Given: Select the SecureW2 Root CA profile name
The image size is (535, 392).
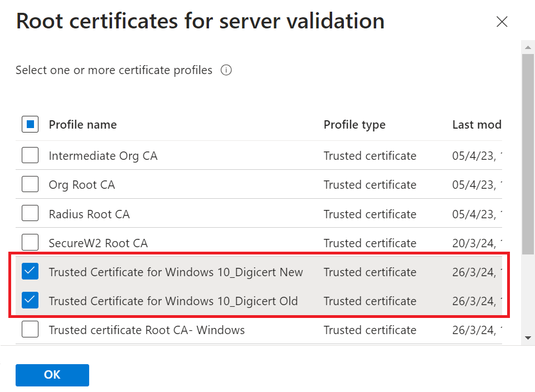Looking at the screenshot, I should [x=98, y=243].
